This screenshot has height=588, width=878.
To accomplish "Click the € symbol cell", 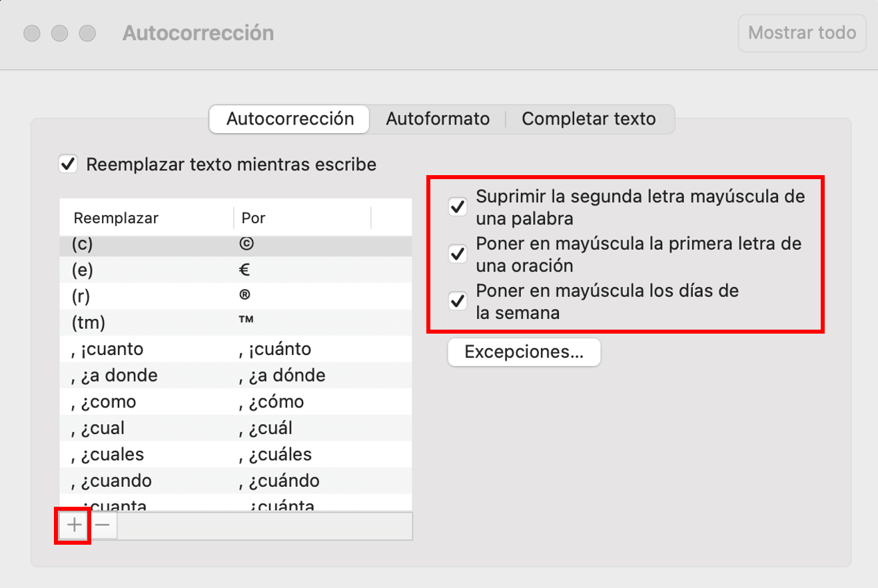I will click(x=244, y=270).
